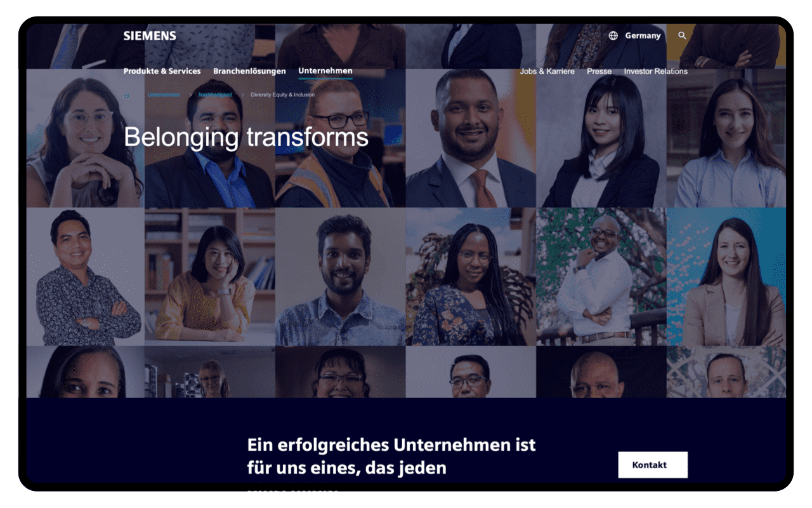
Task: Visit Investor Relations page
Action: coord(655,71)
